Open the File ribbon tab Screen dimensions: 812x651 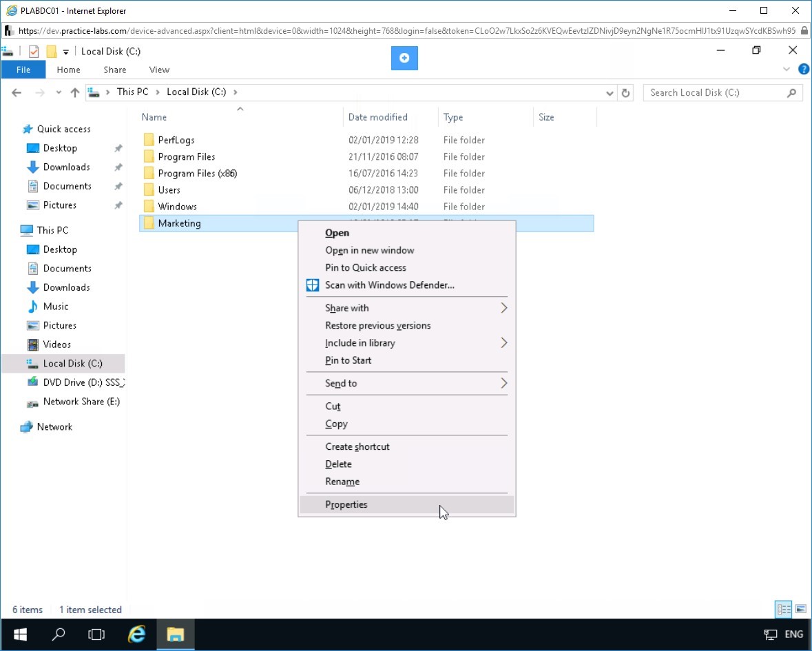point(23,70)
